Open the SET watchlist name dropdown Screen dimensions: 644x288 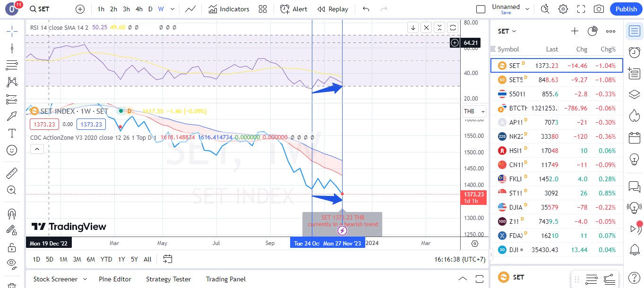click(x=507, y=31)
